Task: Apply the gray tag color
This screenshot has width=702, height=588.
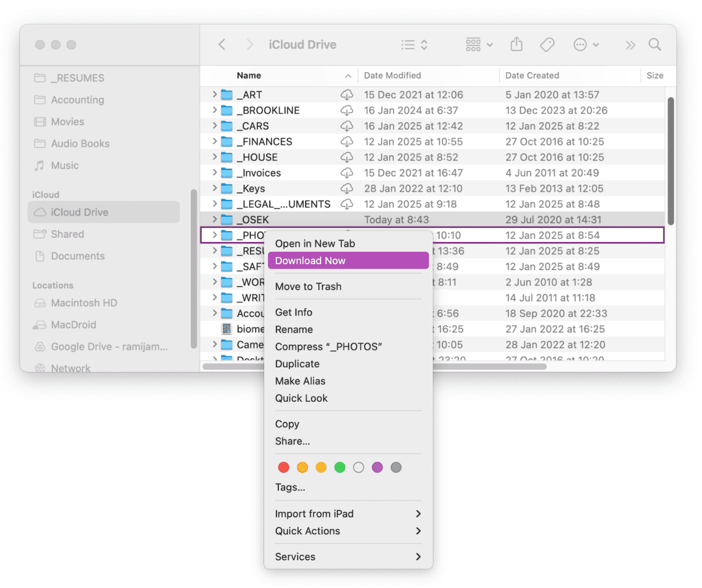Action: click(x=396, y=467)
